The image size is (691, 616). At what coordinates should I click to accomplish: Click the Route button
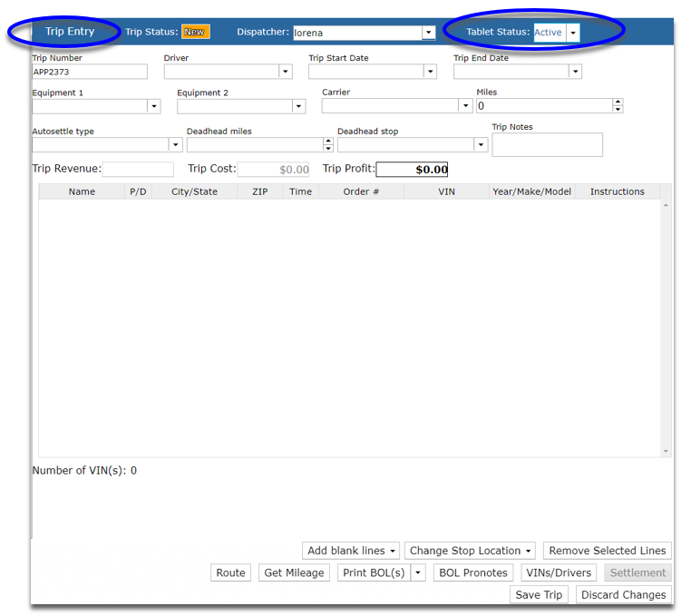point(230,572)
